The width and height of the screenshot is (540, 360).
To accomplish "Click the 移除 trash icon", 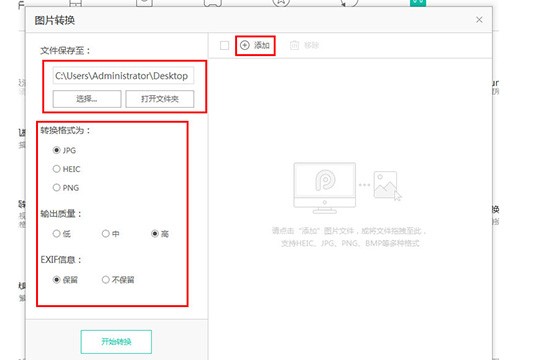I will 294,45.
